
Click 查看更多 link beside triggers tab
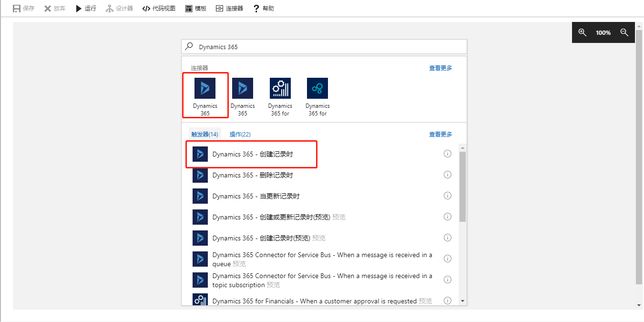[440, 135]
